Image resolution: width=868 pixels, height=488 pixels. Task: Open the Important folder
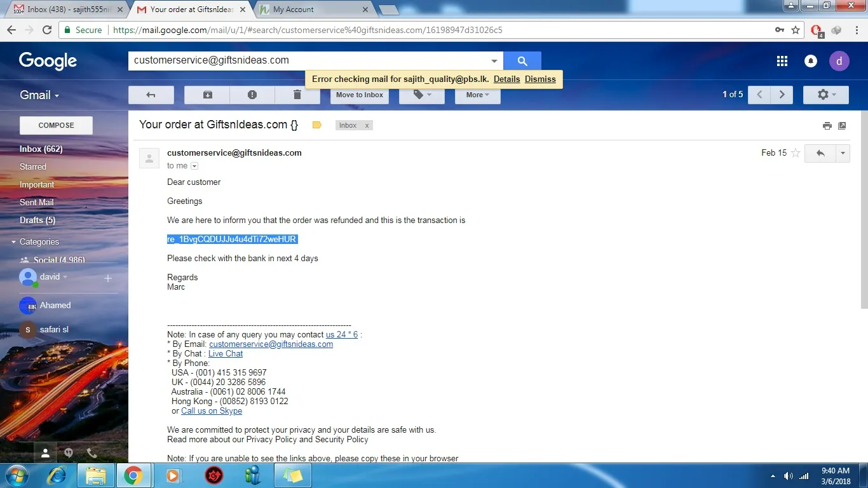pyautogui.click(x=37, y=185)
